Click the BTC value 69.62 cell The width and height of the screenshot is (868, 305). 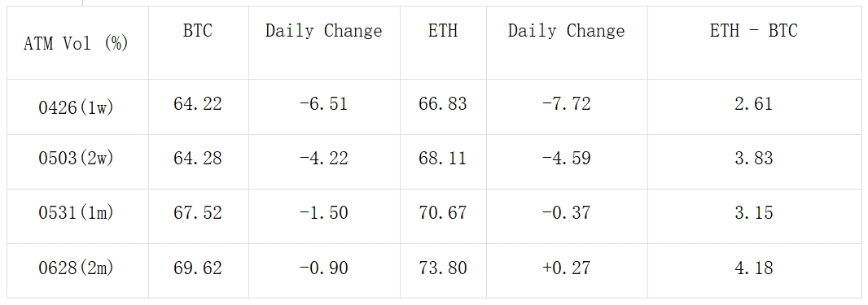(x=198, y=271)
